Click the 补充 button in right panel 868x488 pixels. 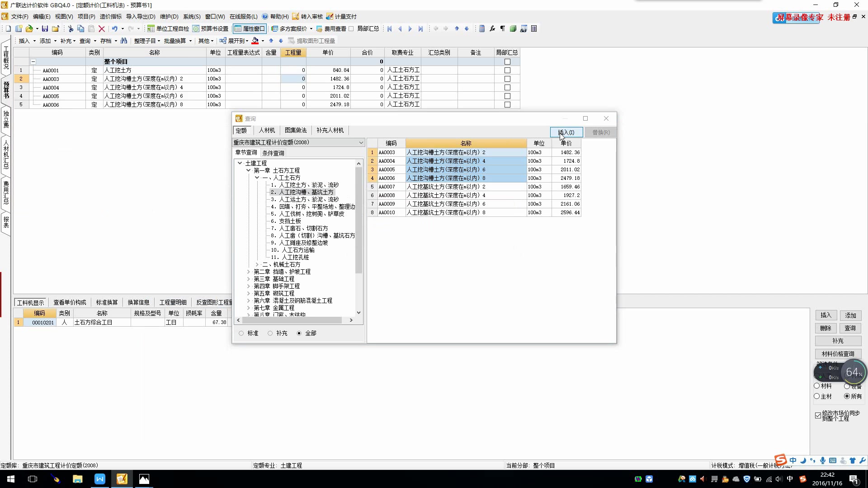coord(838,341)
